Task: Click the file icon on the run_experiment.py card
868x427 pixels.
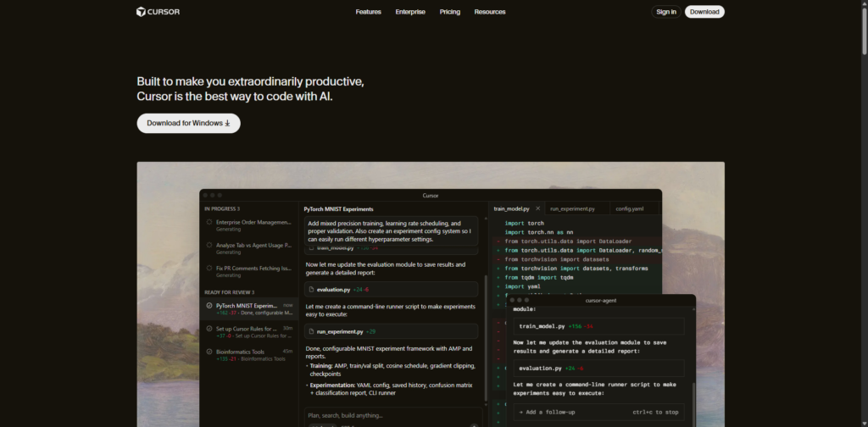Action: click(x=311, y=331)
